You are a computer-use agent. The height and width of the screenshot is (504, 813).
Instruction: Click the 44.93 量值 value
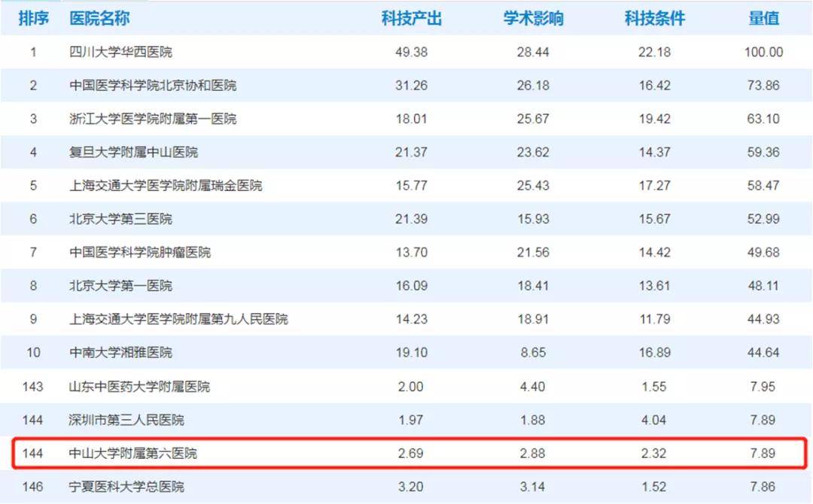[x=764, y=319]
